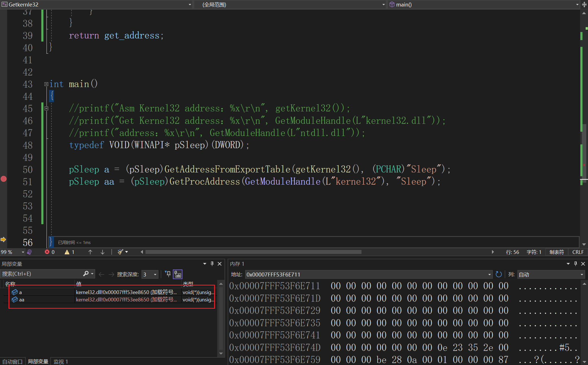The width and height of the screenshot is (588, 365).
Task: Collapse the main function outline box
Action: (x=46, y=84)
